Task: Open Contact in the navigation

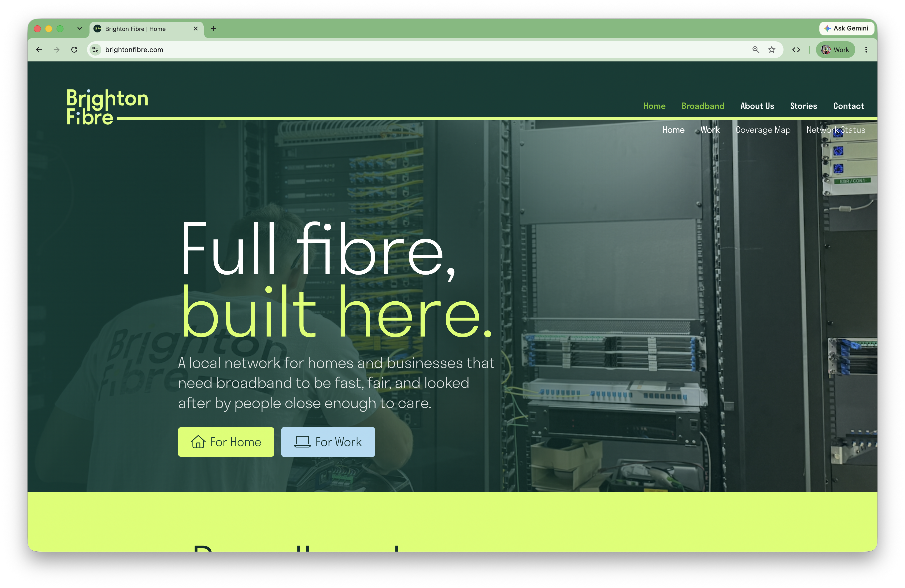Action: 848,106
